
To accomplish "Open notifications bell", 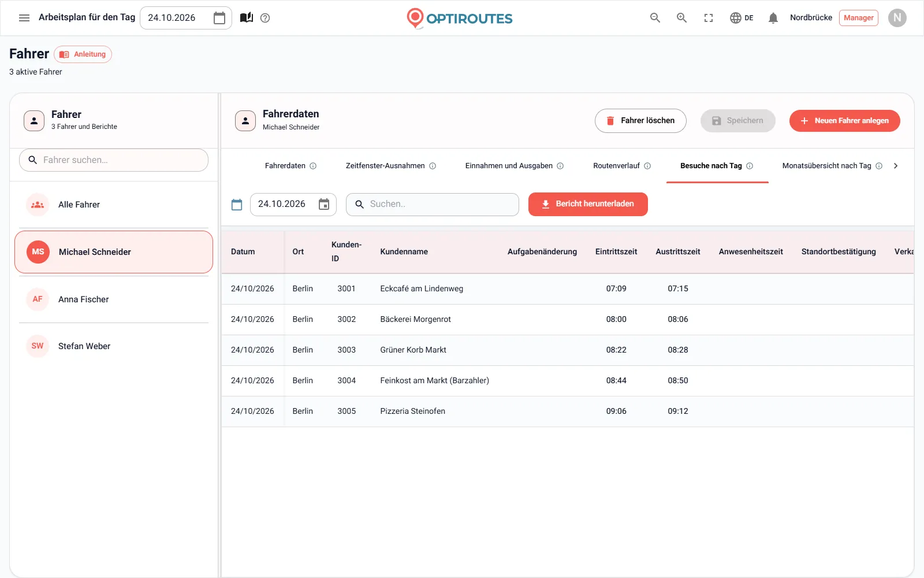I will pyautogui.click(x=773, y=18).
